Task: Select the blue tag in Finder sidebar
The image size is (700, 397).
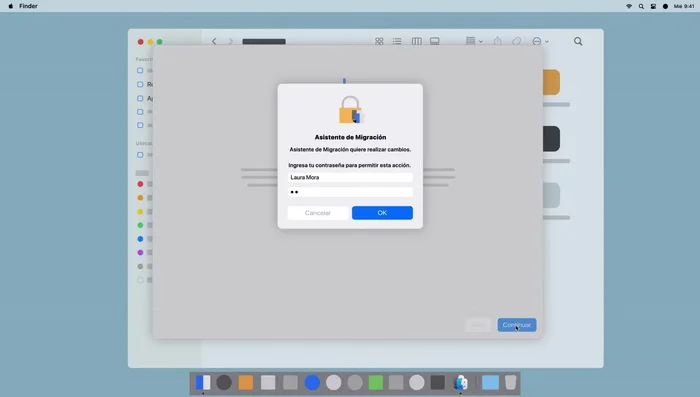Action: tap(140, 239)
